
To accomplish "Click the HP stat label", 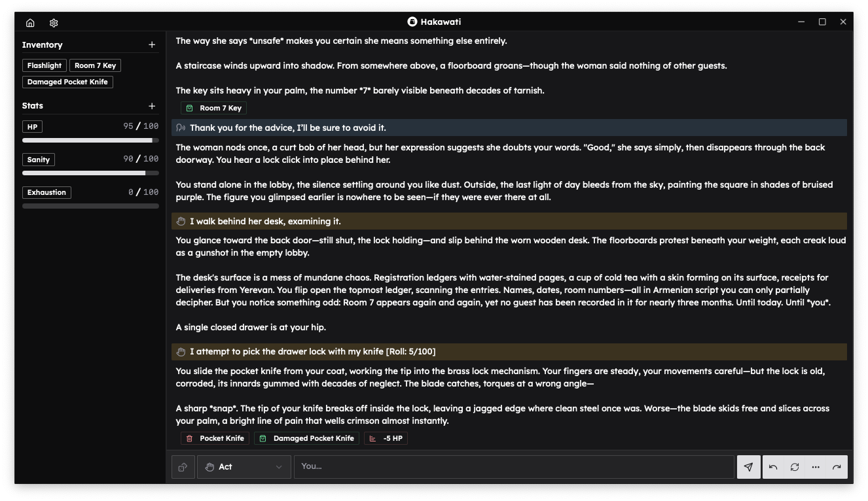I will pyautogui.click(x=32, y=127).
